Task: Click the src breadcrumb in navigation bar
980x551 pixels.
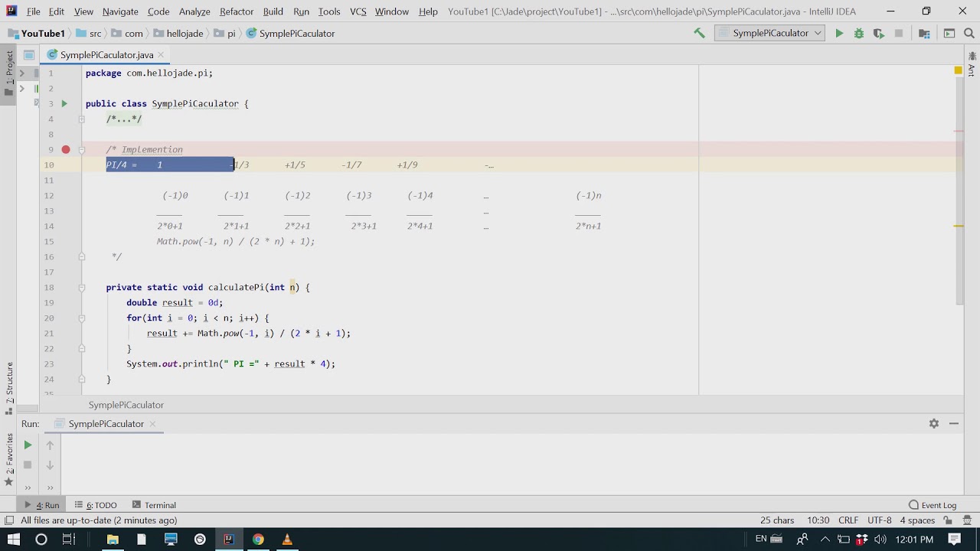Action: pyautogui.click(x=89, y=34)
